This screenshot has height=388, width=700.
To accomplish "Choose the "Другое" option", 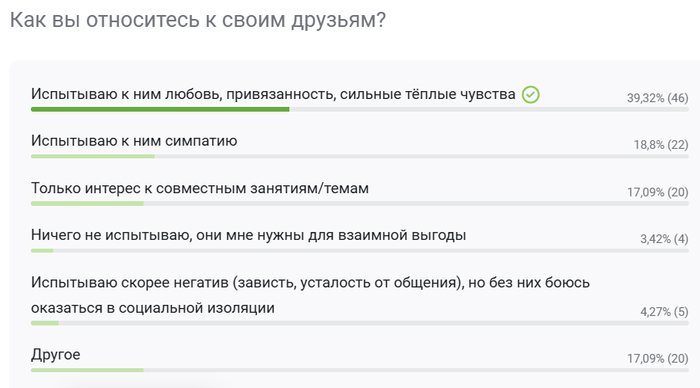I will click(55, 355).
